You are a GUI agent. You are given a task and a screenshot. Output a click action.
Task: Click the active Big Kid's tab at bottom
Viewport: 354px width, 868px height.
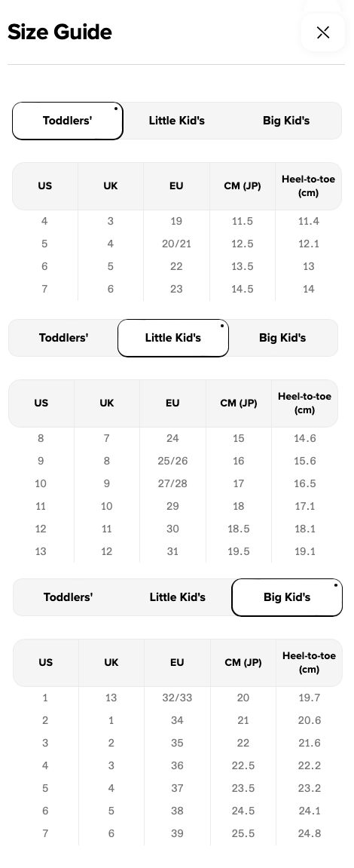tap(287, 597)
